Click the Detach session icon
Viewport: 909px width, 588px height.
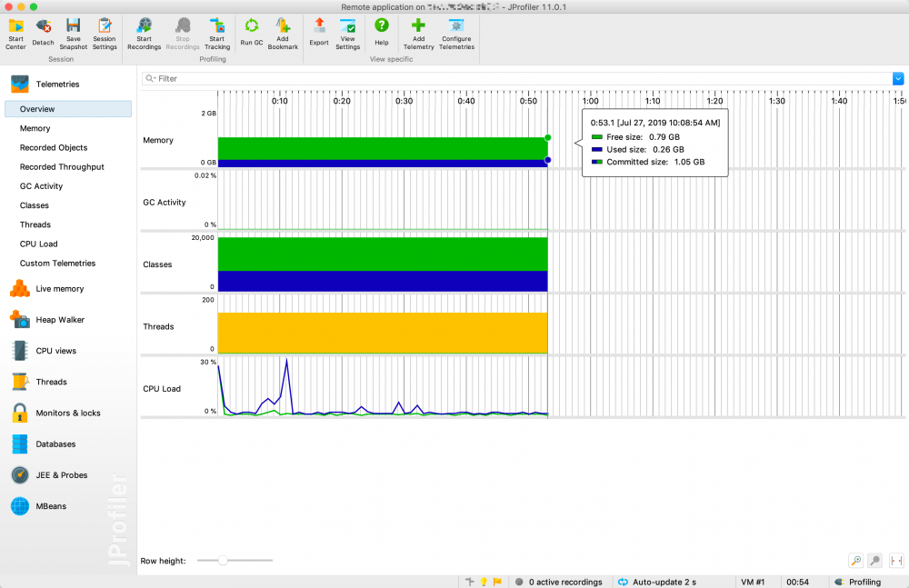click(43, 33)
